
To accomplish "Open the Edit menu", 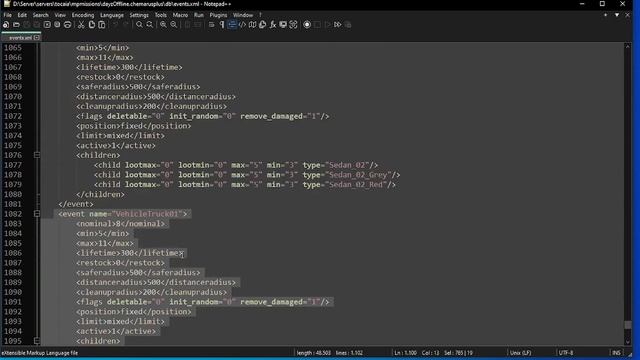I will pyautogui.click(x=22, y=15).
